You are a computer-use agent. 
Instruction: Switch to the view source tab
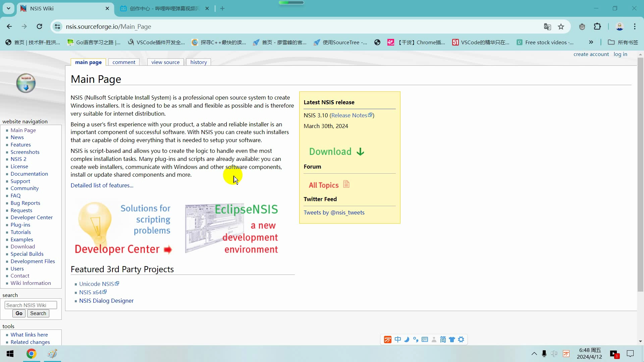[x=165, y=62]
